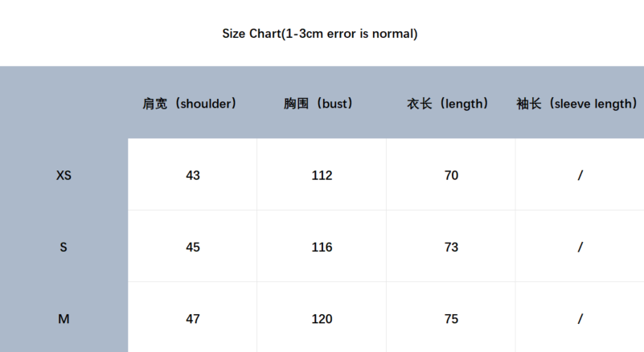Image resolution: width=644 pixels, height=352 pixels.
Task: Select the bust column header
Action: (x=318, y=104)
